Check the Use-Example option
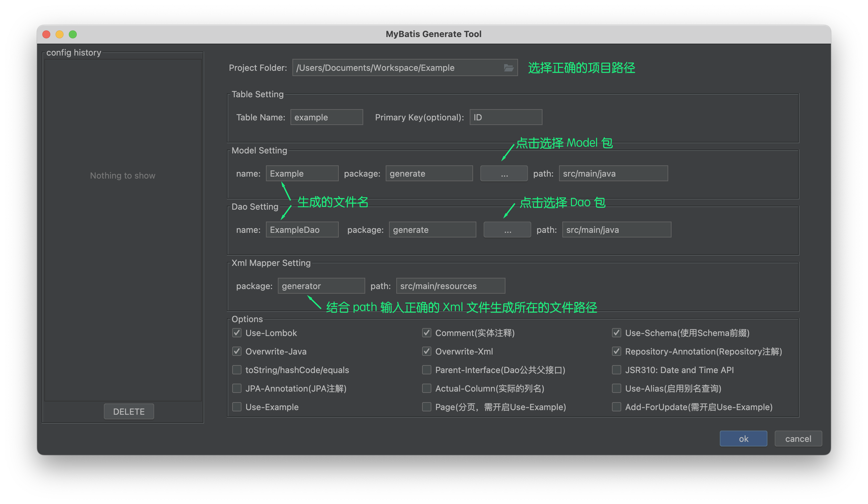This screenshot has height=504, width=868. point(237,407)
